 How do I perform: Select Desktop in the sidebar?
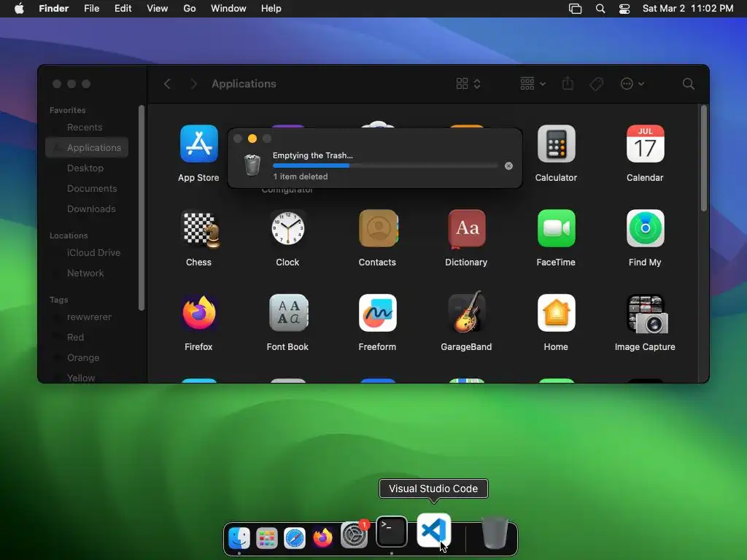tap(87, 168)
